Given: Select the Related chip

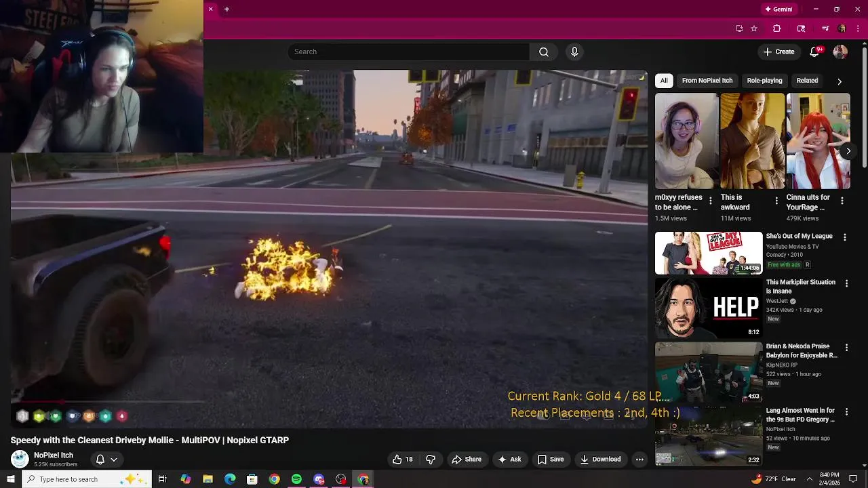Looking at the screenshot, I should coord(807,81).
